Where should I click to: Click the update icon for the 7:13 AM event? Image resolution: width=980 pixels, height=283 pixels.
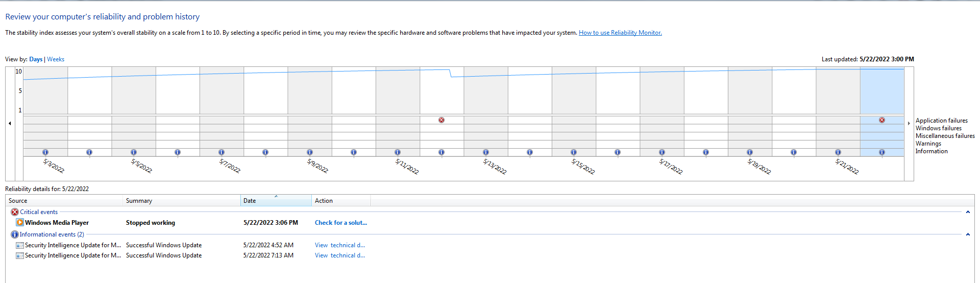20,255
